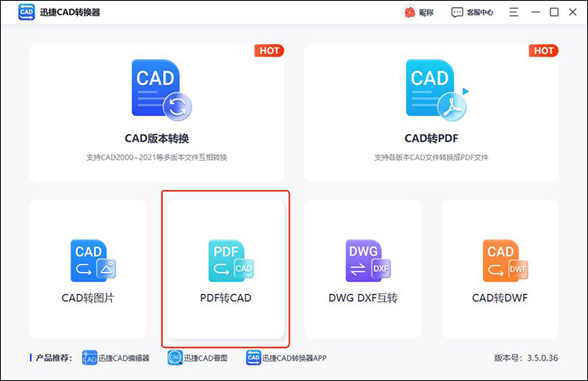588x381 pixels.
Task: Open the 迅捷CAD转换器APP link
Action: click(294, 358)
